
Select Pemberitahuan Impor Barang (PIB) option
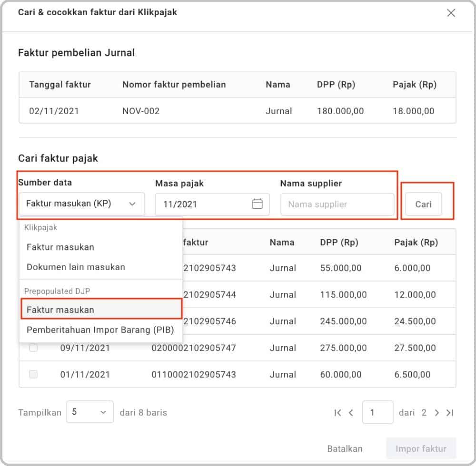[100, 330]
